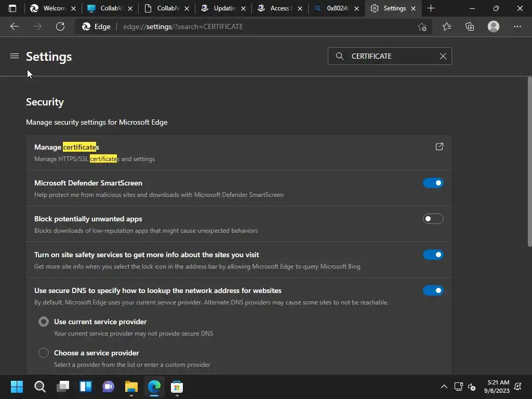
Task: Click the search magnifier in settings box
Action: click(x=340, y=56)
